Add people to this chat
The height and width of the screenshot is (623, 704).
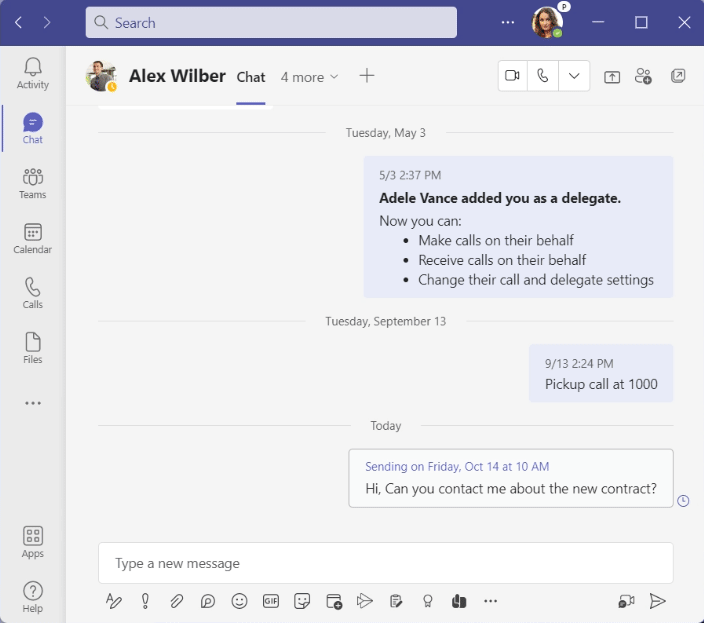643,76
